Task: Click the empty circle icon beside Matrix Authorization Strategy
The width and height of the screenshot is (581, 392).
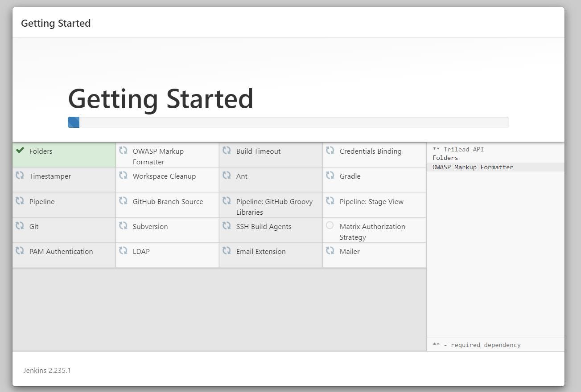Action: (330, 225)
